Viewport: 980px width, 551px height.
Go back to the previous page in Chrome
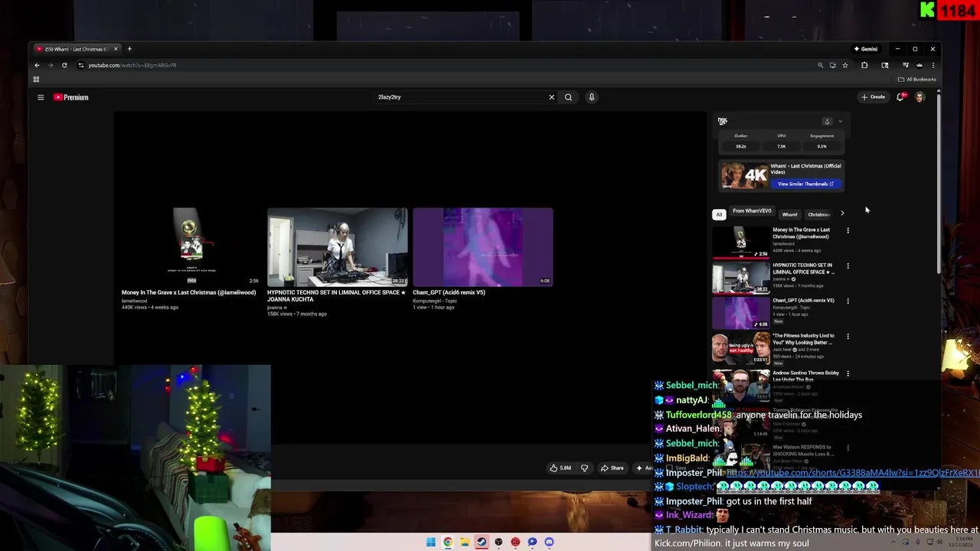[37, 65]
